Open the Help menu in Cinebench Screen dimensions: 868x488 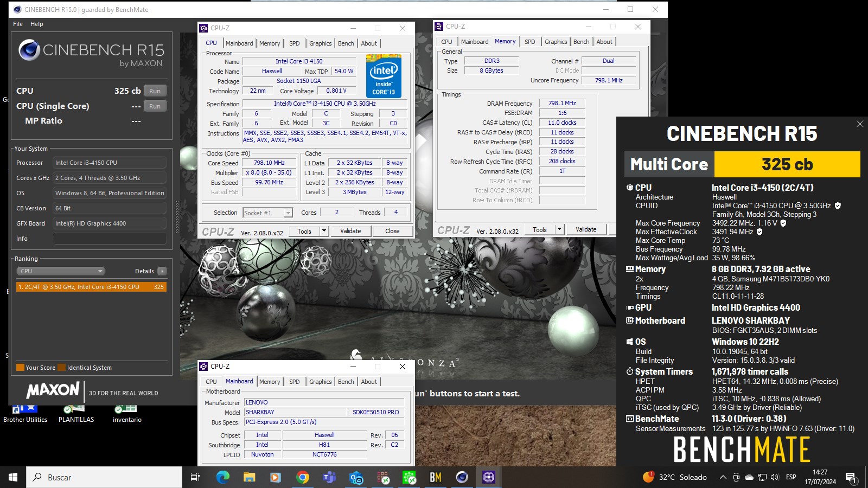pyautogui.click(x=37, y=24)
